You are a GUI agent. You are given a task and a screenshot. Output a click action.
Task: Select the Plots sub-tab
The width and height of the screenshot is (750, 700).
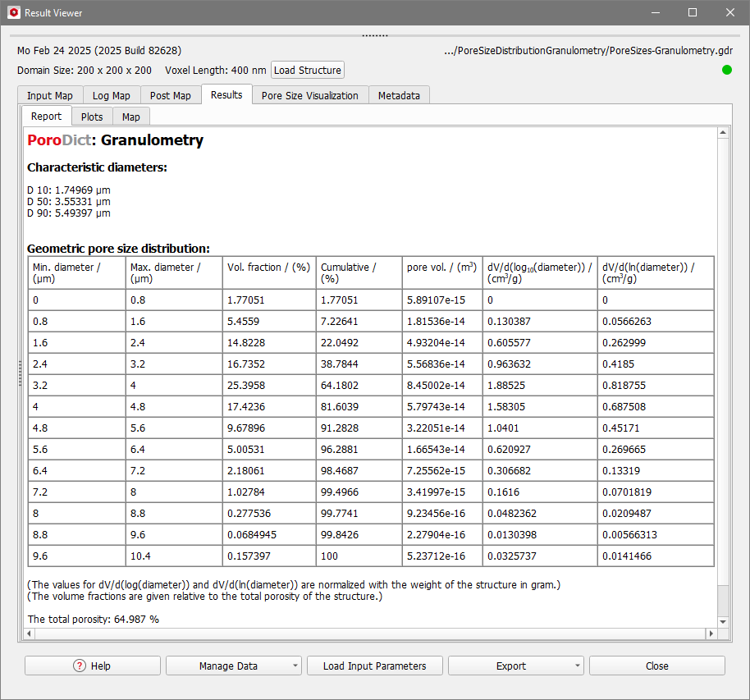tap(92, 117)
